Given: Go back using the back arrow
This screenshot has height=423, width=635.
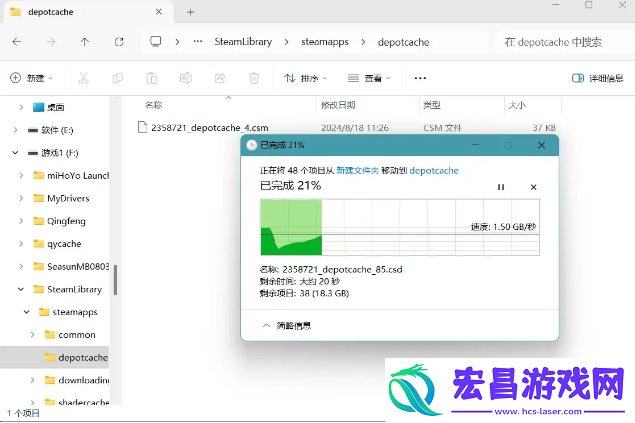Looking at the screenshot, I should click(x=17, y=42).
